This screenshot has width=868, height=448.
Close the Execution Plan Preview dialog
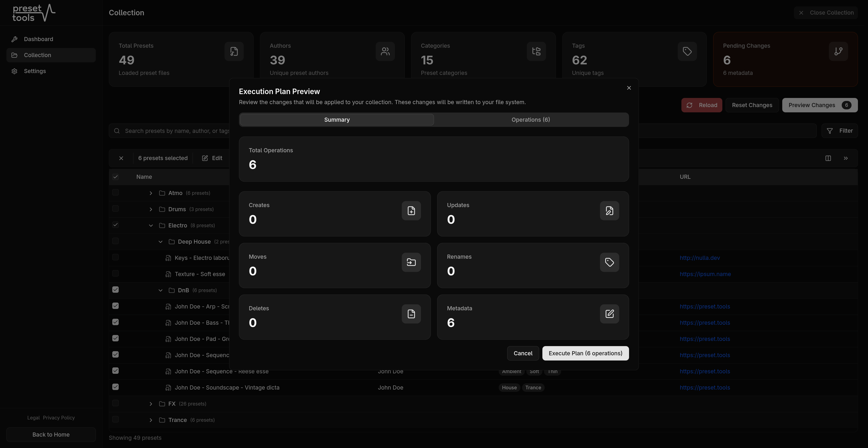[x=629, y=88]
